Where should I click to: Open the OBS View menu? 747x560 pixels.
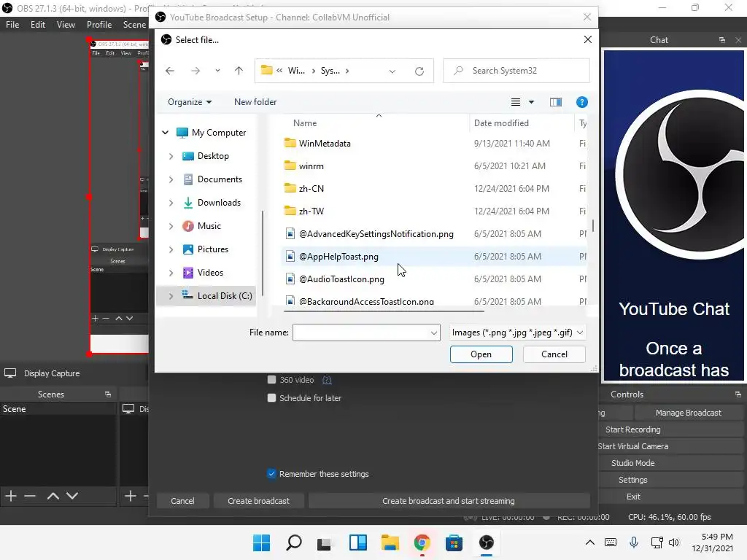pyautogui.click(x=66, y=24)
